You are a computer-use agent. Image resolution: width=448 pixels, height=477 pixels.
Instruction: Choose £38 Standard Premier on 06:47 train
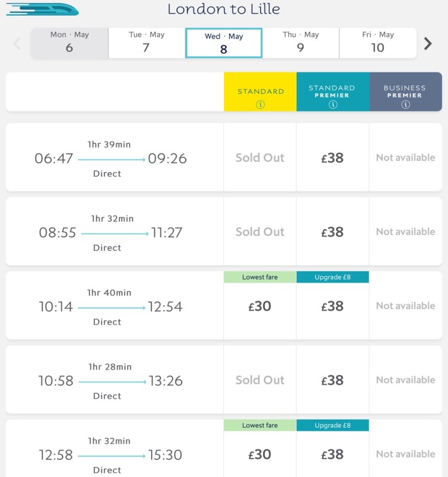[332, 158]
